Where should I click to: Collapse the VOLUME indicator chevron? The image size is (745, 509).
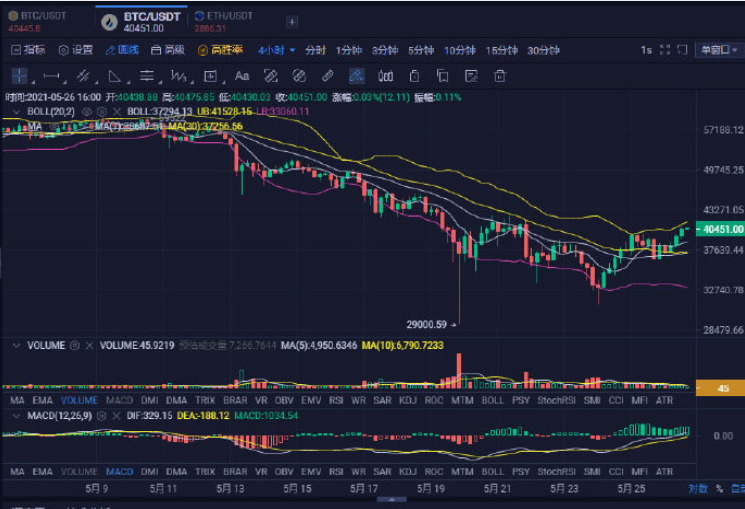click(16, 346)
